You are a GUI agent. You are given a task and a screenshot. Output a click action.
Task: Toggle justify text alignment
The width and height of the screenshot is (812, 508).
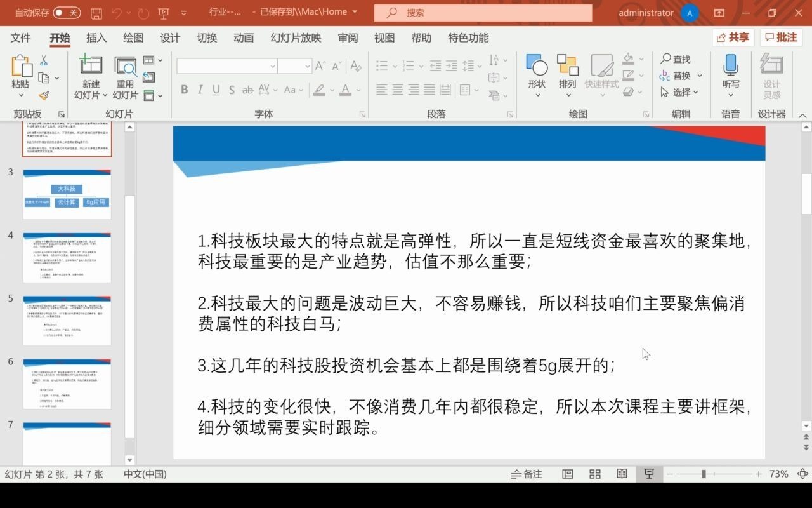pos(429,90)
